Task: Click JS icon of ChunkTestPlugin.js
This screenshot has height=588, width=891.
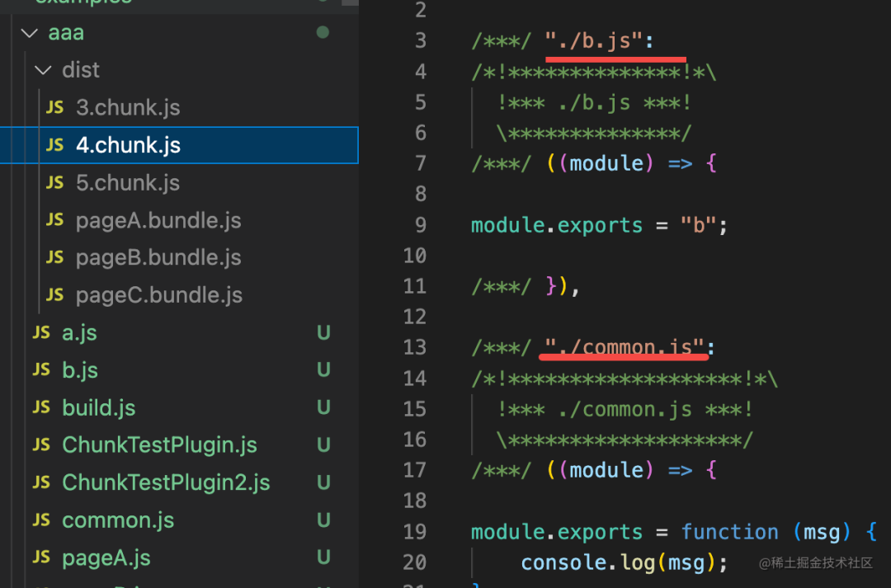Action: point(41,445)
